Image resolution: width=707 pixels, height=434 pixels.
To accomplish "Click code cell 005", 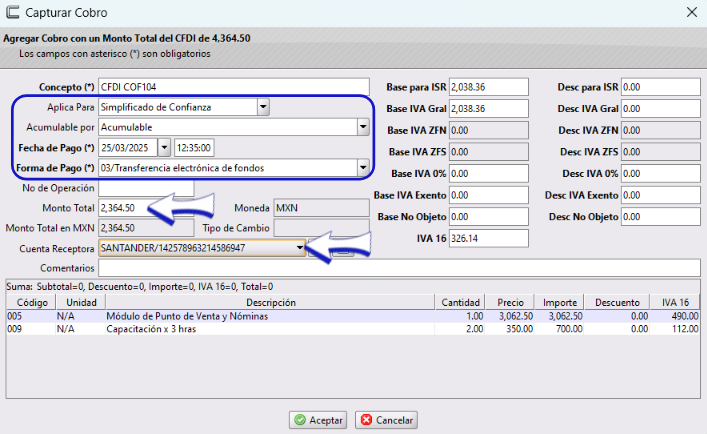I will pyautogui.click(x=31, y=316).
